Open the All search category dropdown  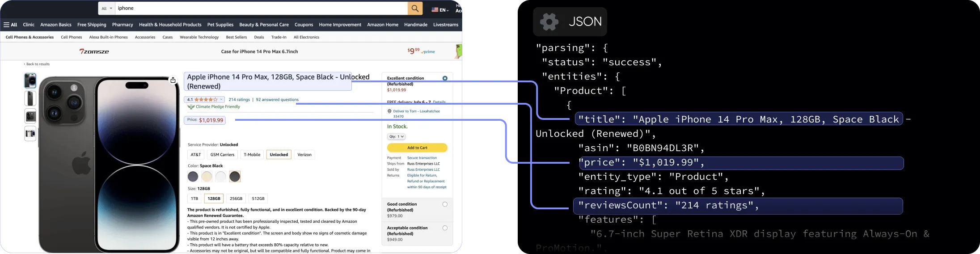pyautogui.click(x=107, y=8)
